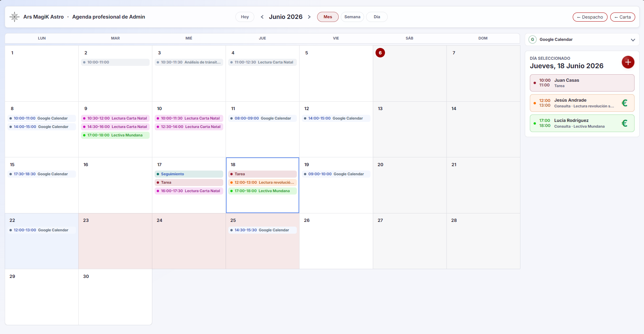The width and height of the screenshot is (644, 334).
Task: Select day 16 in the calendar
Action: [x=115, y=185]
